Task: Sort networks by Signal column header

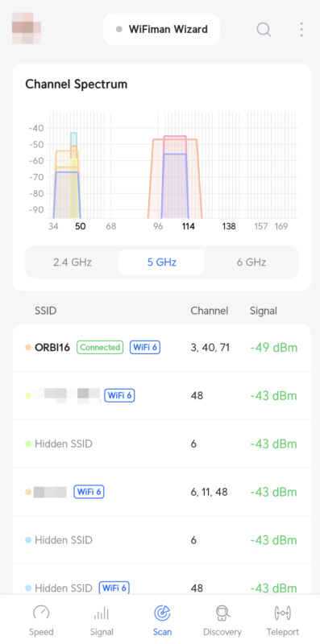Action: click(x=264, y=311)
